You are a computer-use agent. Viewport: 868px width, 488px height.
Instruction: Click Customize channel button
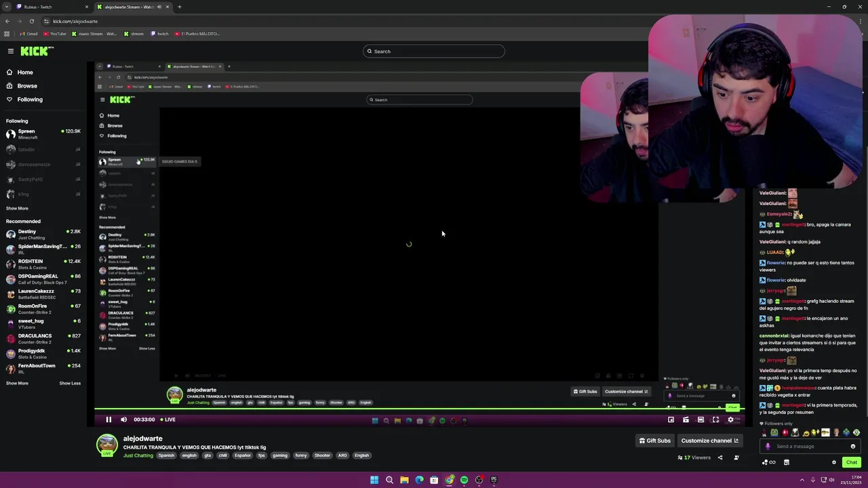click(710, 441)
